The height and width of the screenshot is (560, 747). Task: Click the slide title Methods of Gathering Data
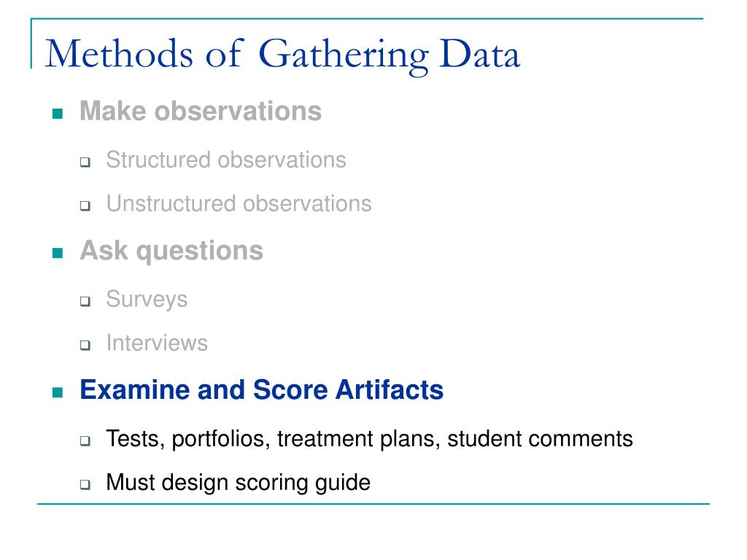[x=282, y=55]
